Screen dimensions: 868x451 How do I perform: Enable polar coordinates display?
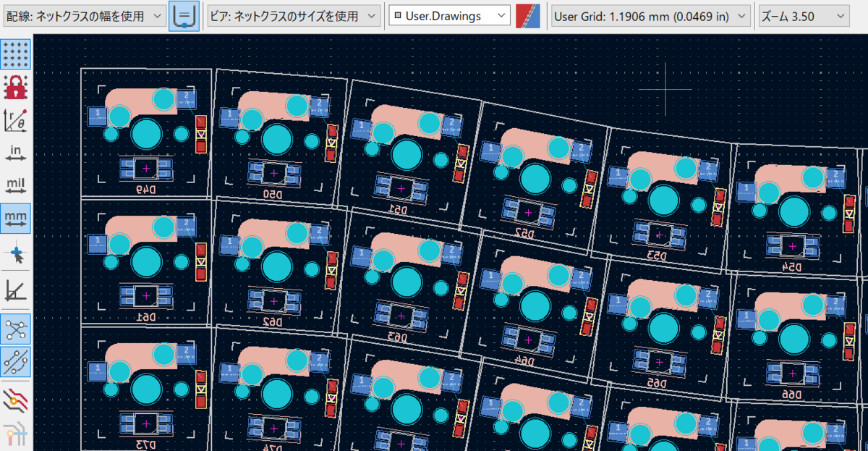(x=16, y=120)
